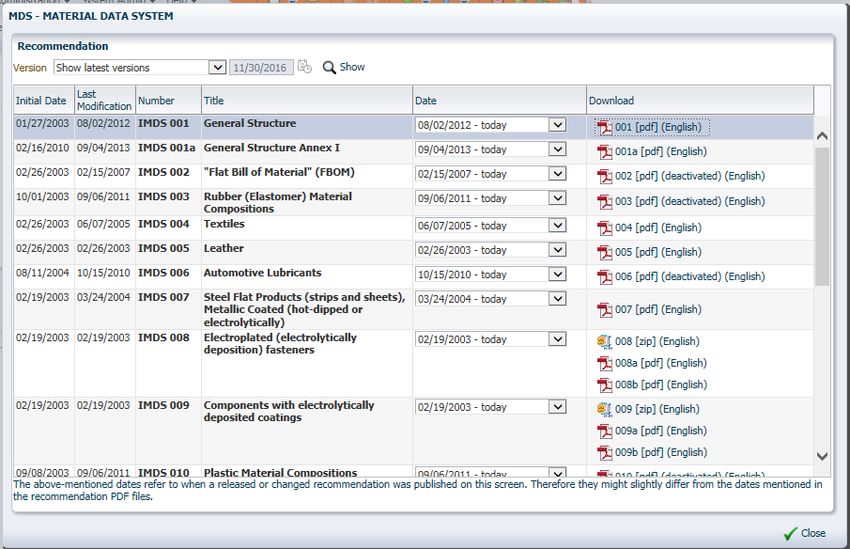Download '004 [pdf] (English)' link
Image resolution: width=850 pixels, height=549 pixels.
coord(658,228)
